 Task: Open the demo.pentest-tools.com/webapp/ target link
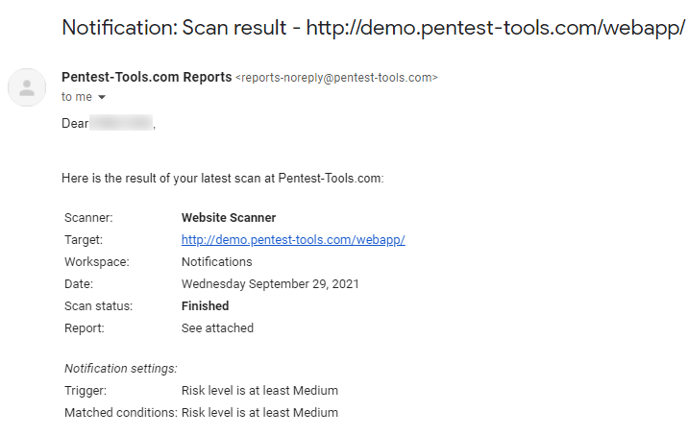[293, 240]
